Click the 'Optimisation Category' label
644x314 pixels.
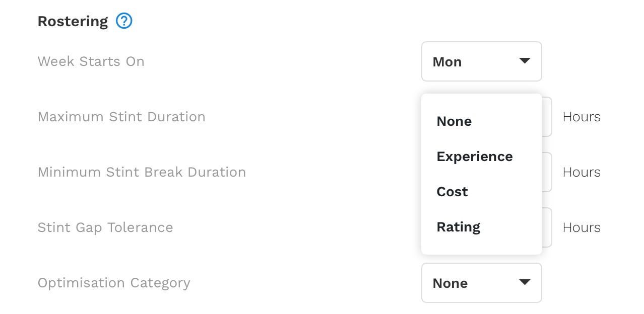pyautogui.click(x=114, y=283)
